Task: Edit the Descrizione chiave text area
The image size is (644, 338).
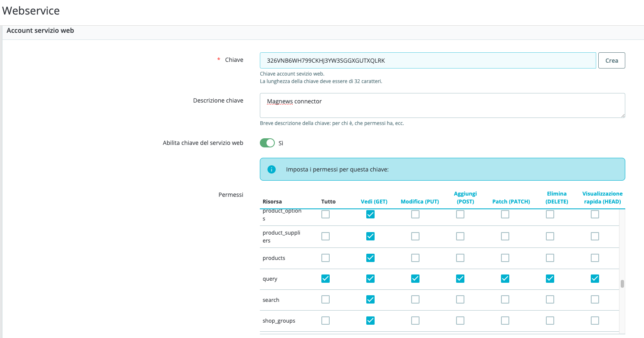Action: (442, 105)
